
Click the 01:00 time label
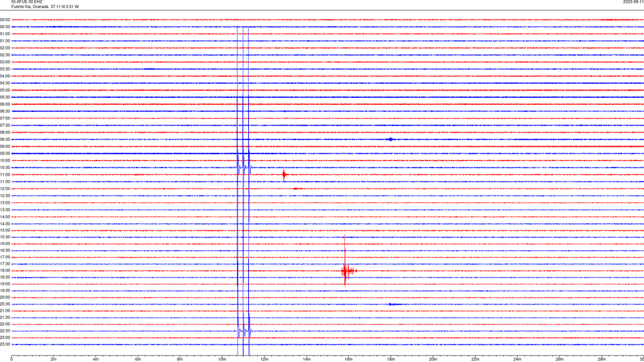coord(5,34)
